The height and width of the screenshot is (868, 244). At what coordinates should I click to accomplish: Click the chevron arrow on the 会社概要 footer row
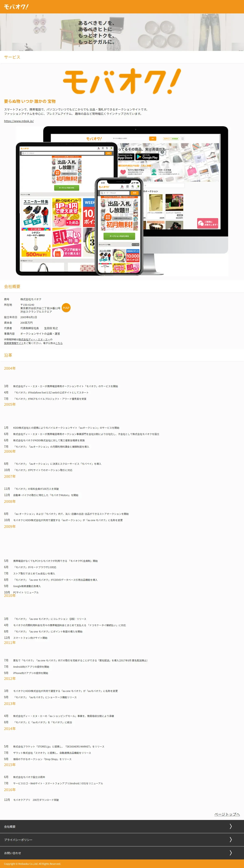pyautogui.click(x=231, y=826)
